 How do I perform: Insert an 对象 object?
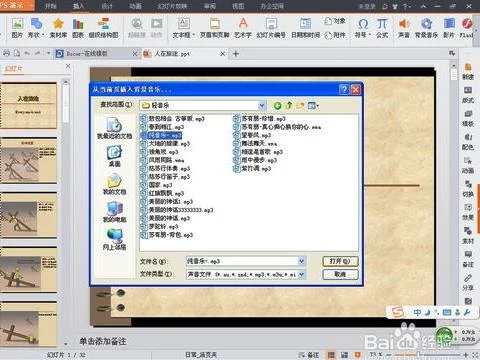tap(335, 21)
